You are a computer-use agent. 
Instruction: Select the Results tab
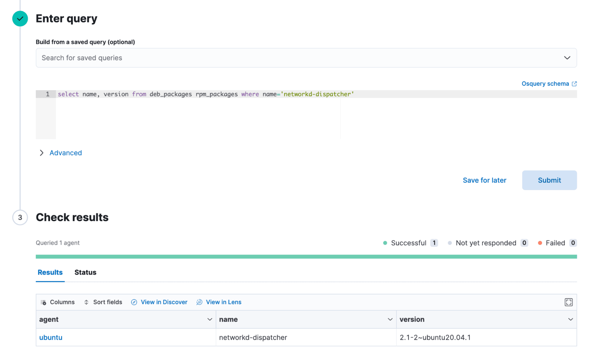[50, 272]
